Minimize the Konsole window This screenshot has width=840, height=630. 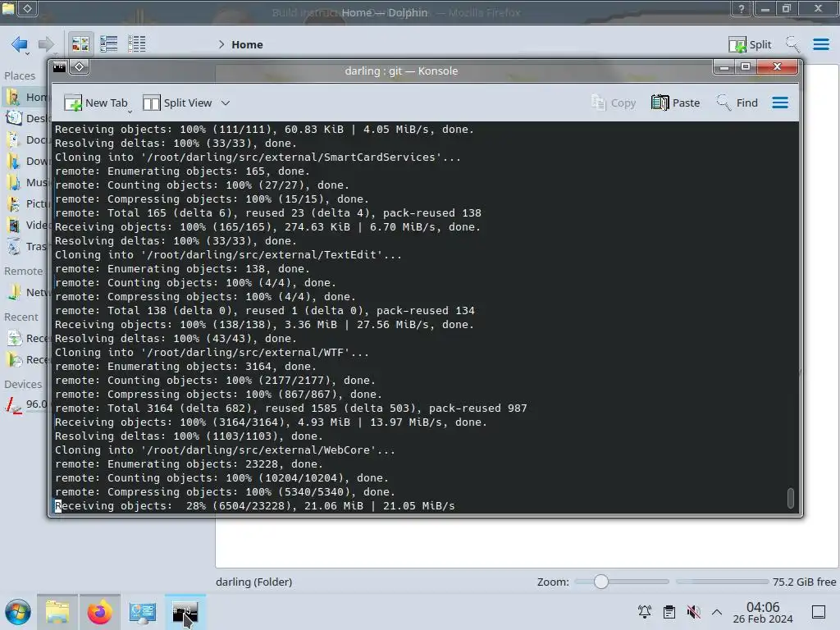coord(724,67)
